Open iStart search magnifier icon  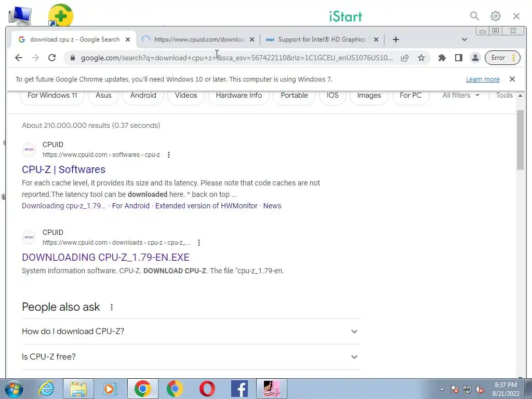[474, 16]
